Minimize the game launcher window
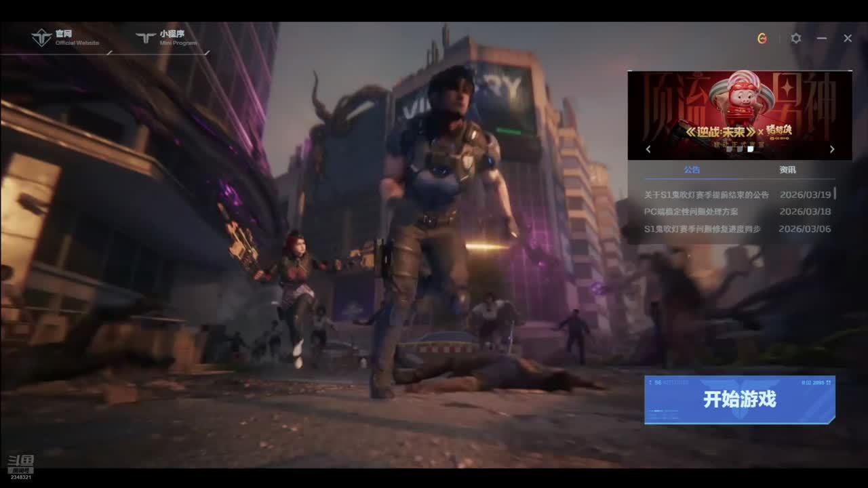This screenshot has height=488, width=868. pos(822,39)
